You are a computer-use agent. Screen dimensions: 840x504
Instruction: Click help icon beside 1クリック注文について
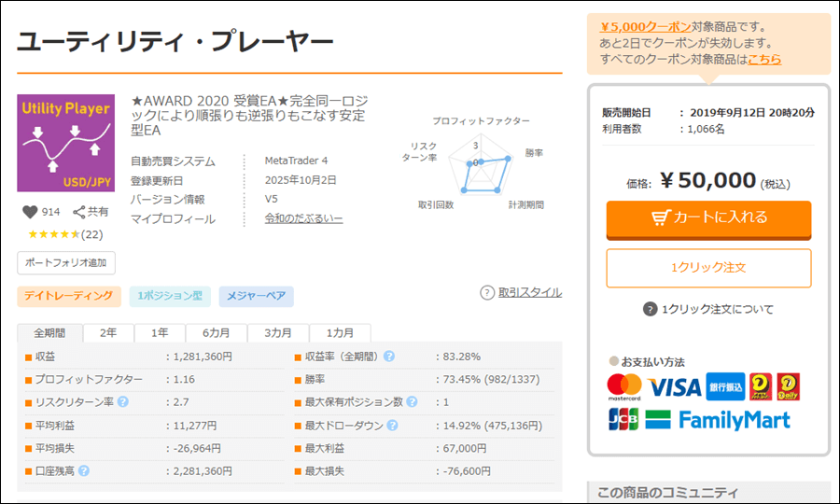point(650,309)
